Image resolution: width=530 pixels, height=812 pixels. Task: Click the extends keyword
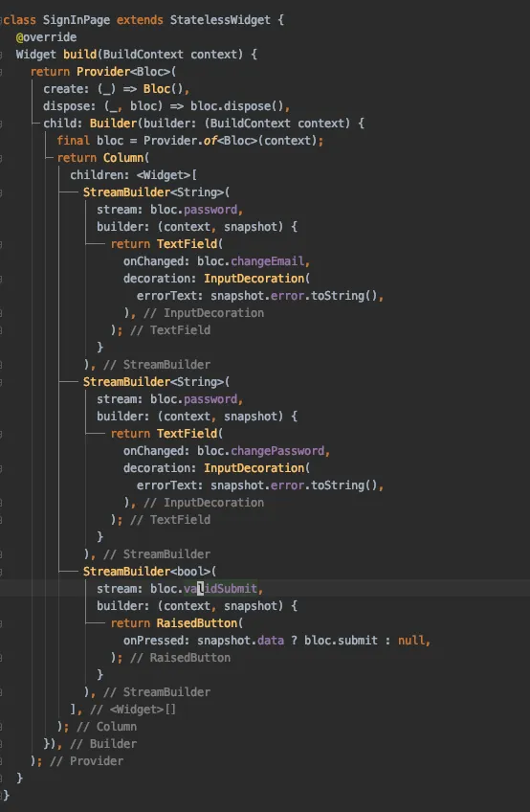pos(140,20)
